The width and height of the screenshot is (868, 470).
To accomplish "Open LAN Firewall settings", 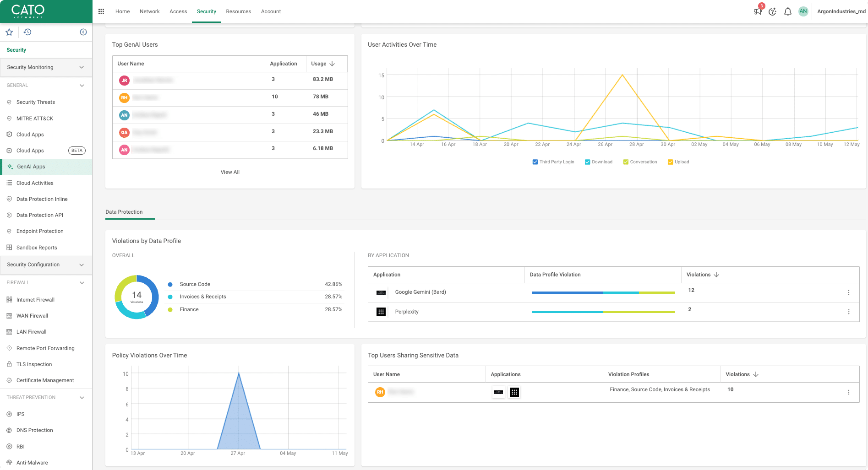I will [x=31, y=332].
